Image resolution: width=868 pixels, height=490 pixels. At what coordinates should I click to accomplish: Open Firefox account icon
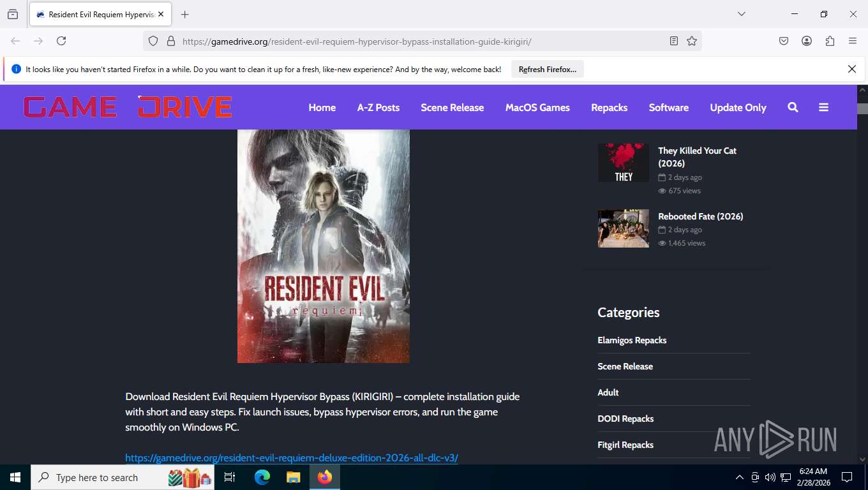[x=807, y=41]
